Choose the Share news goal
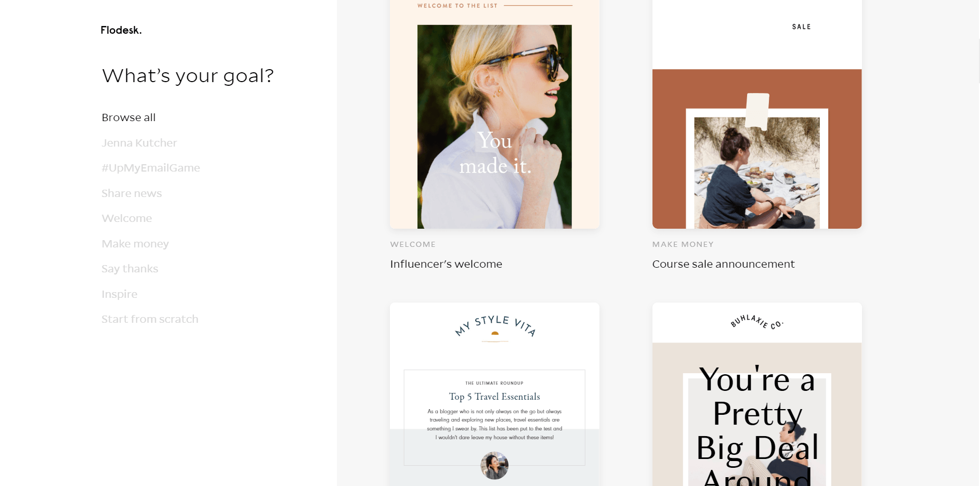The width and height of the screenshot is (980, 486). click(132, 193)
